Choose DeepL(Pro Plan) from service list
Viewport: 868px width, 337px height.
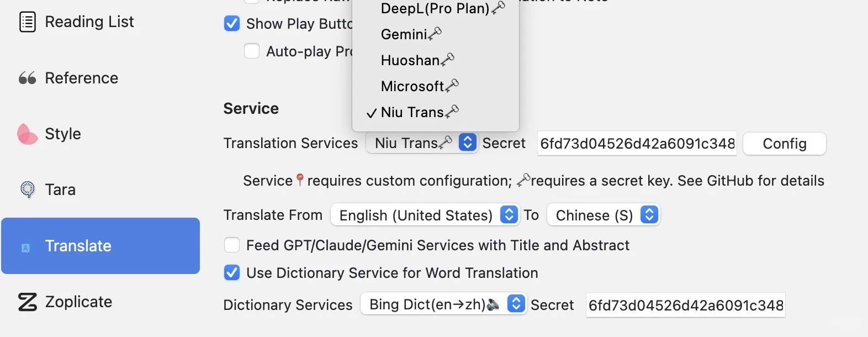(x=436, y=8)
